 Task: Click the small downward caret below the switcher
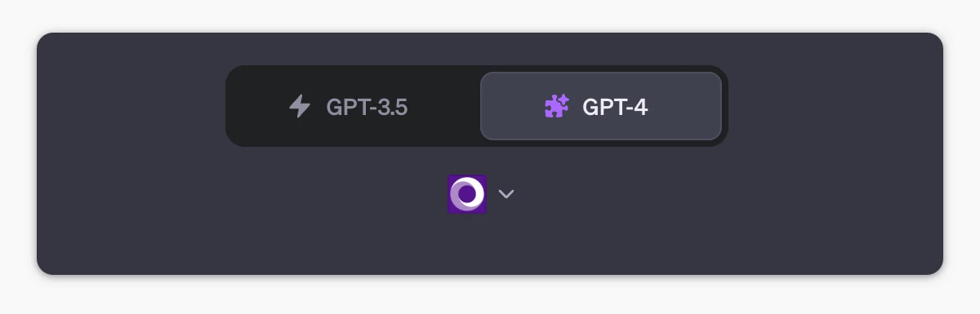[506, 194]
